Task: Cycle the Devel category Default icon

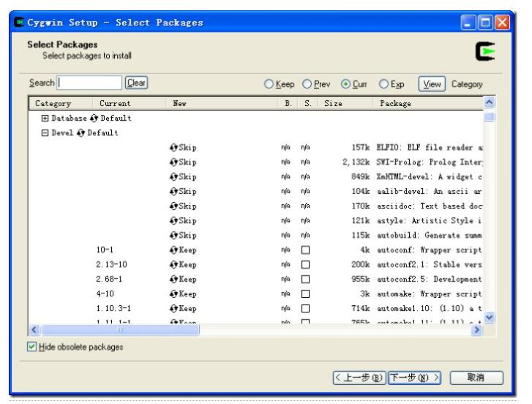Action: 80,133
